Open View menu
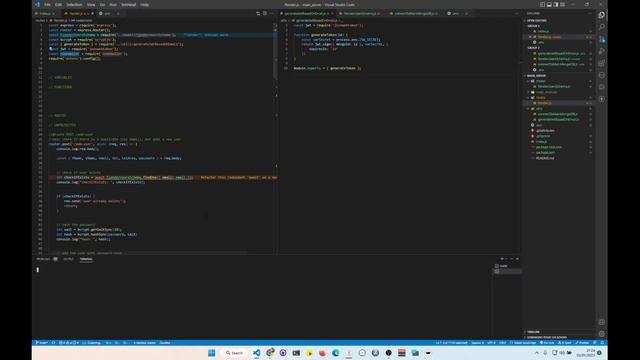Screen dimensions: 640x360 (91, 4)
